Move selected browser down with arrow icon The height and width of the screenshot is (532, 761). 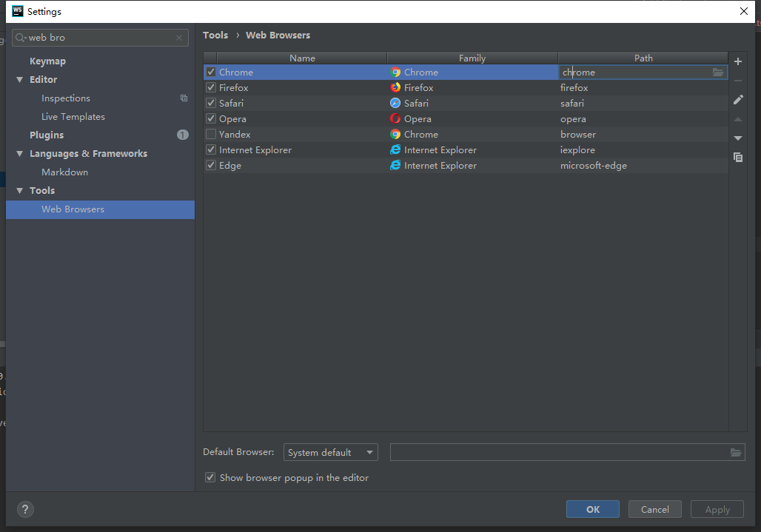[x=738, y=138]
